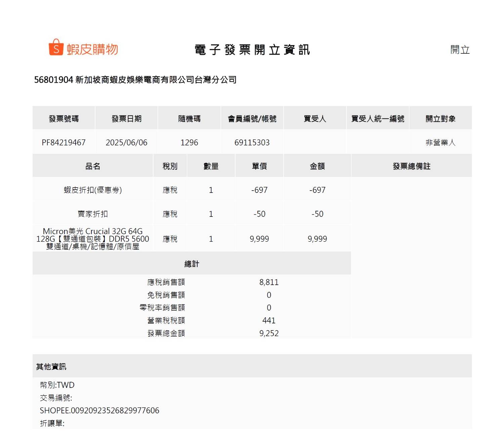Click the 發票日期 column header
The image size is (504, 439).
[127, 119]
